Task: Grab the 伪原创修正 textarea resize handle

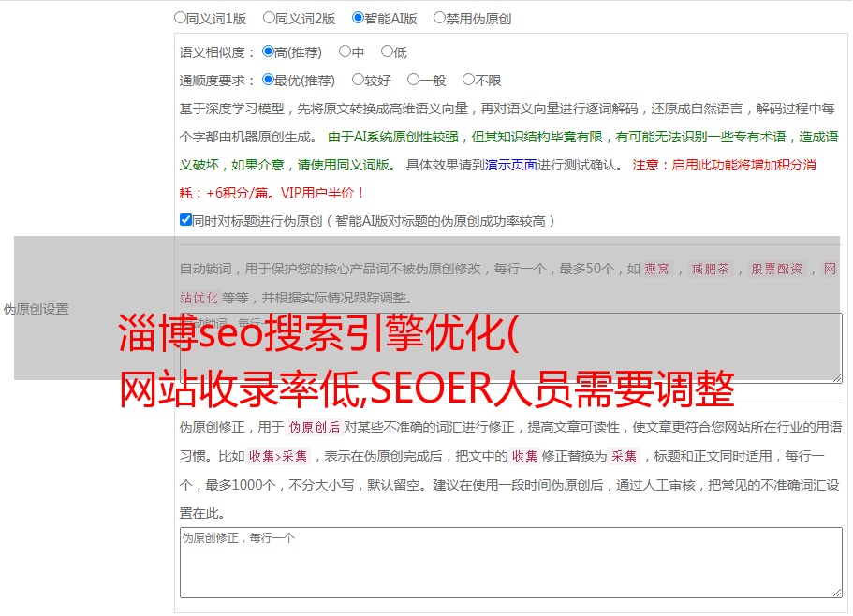Action: [x=837, y=594]
